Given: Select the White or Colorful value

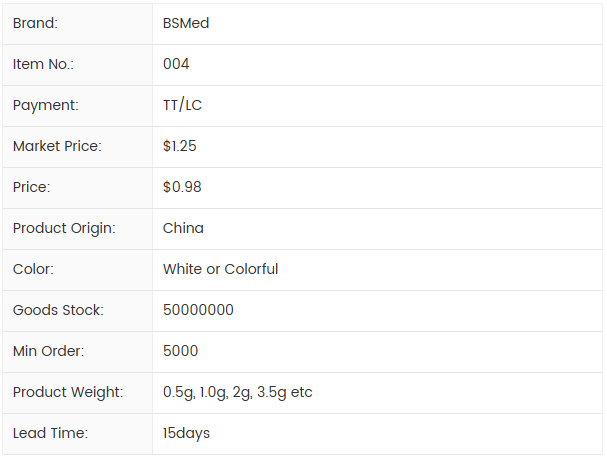Looking at the screenshot, I should click(220, 269).
